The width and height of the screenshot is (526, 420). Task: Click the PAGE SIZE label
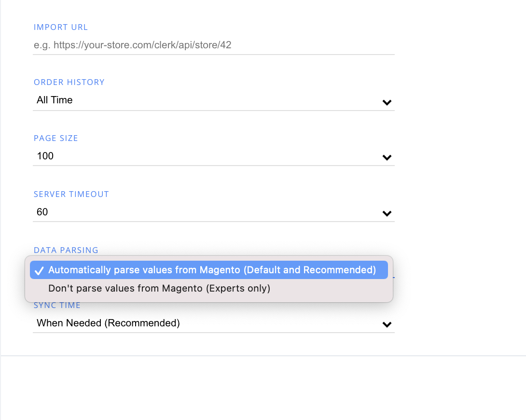(56, 139)
